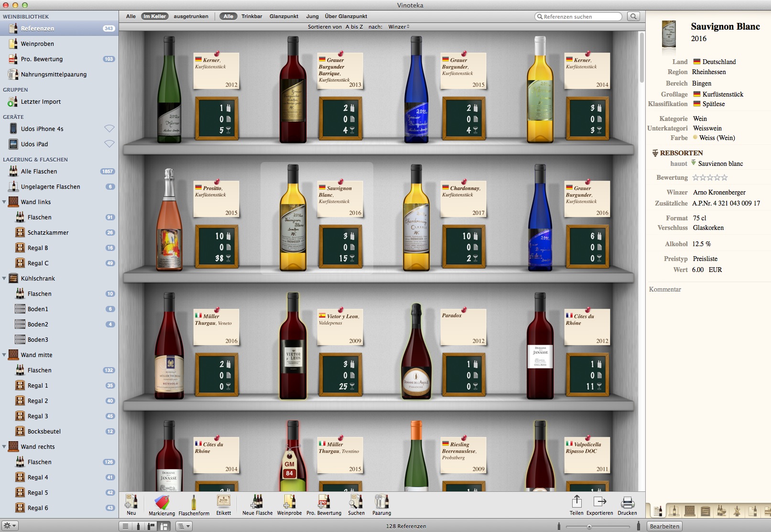
Task: Open the wall storage tab in detail panel
Action: point(689,511)
